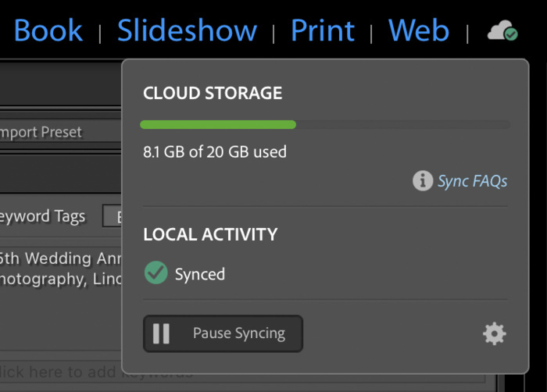The width and height of the screenshot is (547, 392).
Task: Click the cloud storage usage bar
Action: coord(325,124)
